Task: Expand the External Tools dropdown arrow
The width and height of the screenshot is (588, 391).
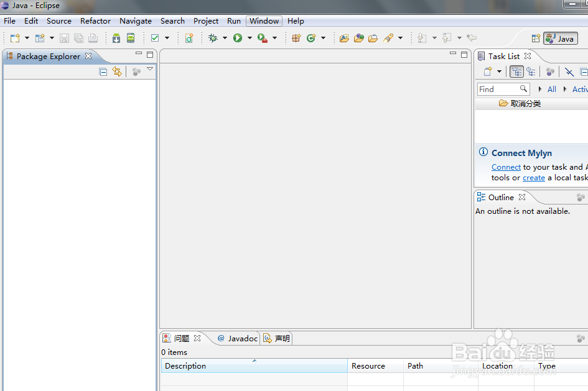Action: tap(275, 38)
